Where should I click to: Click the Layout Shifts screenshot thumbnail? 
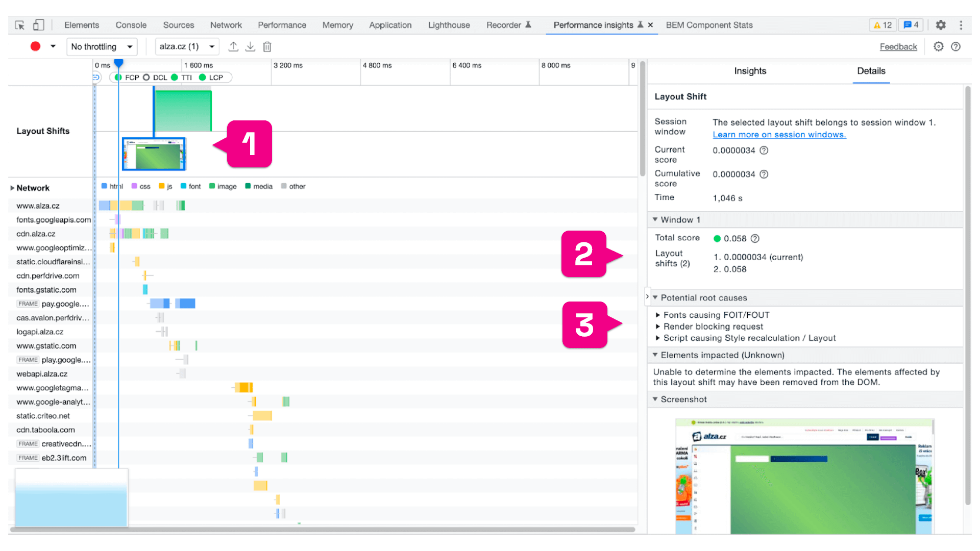click(x=154, y=154)
